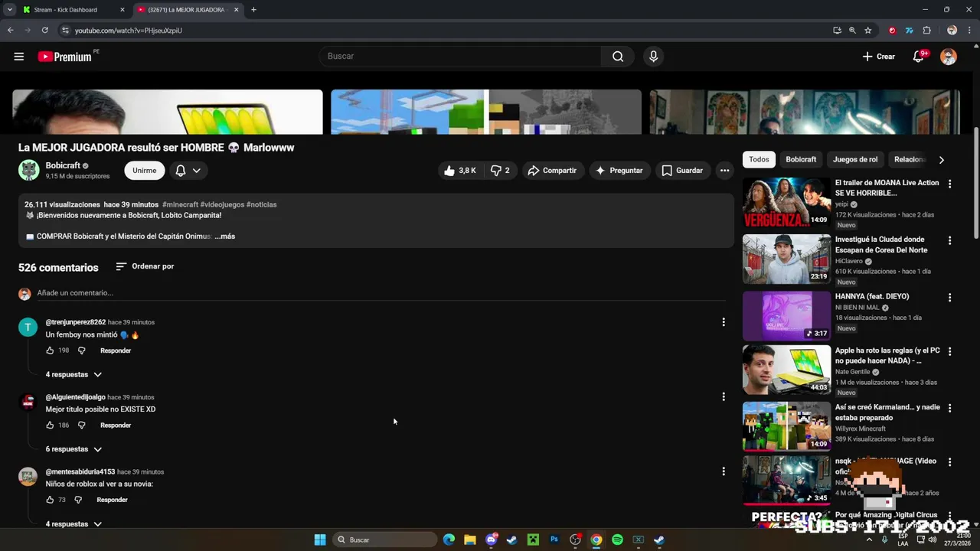This screenshot has width=980, height=551.
Task: Like comment by @trenjunperez8262
Action: [x=50, y=350]
